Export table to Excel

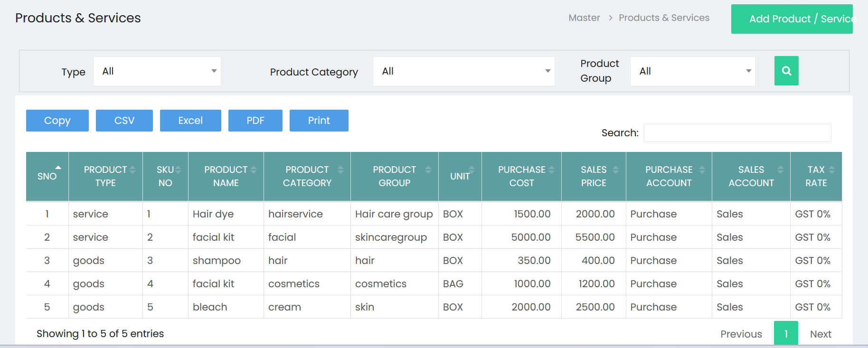pyautogui.click(x=190, y=121)
